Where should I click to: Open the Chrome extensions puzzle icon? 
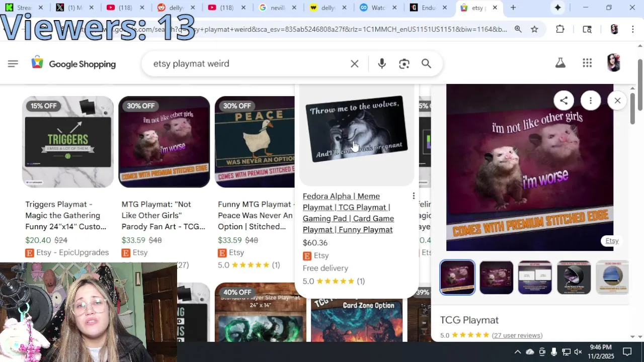560,29
